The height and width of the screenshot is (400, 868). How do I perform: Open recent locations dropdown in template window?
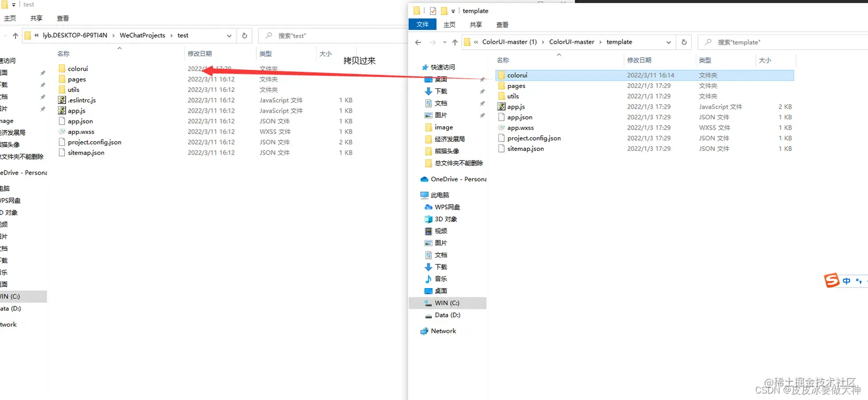pyautogui.click(x=444, y=42)
